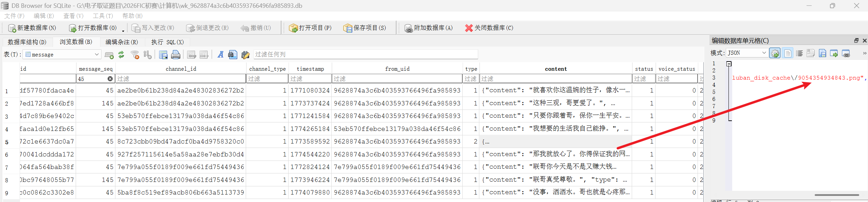Click Save Project (保存项目) button
The image size is (868, 202).
click(365, 28)
